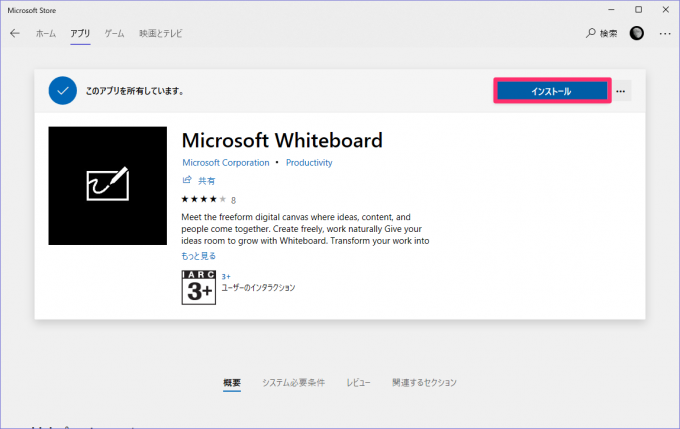Expand description with もっと見る
Viewport: 680px width, 429px height.
pos(198,256)
